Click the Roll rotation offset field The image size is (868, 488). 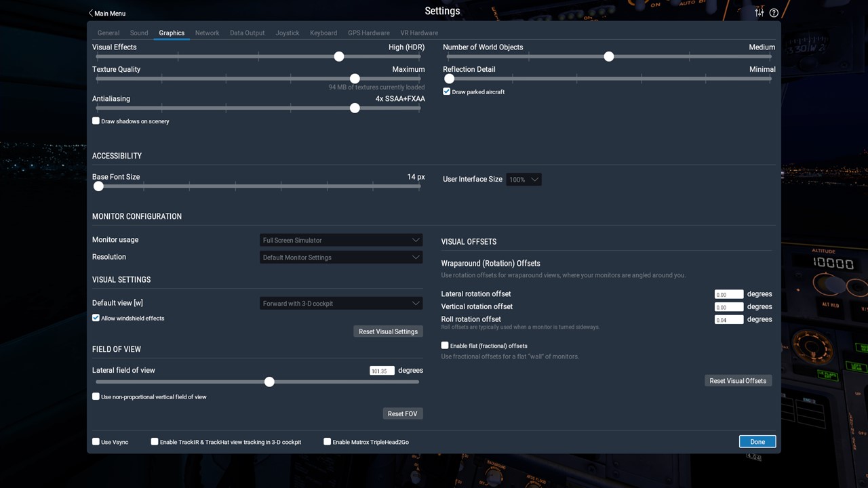click(x=729, y=319)
